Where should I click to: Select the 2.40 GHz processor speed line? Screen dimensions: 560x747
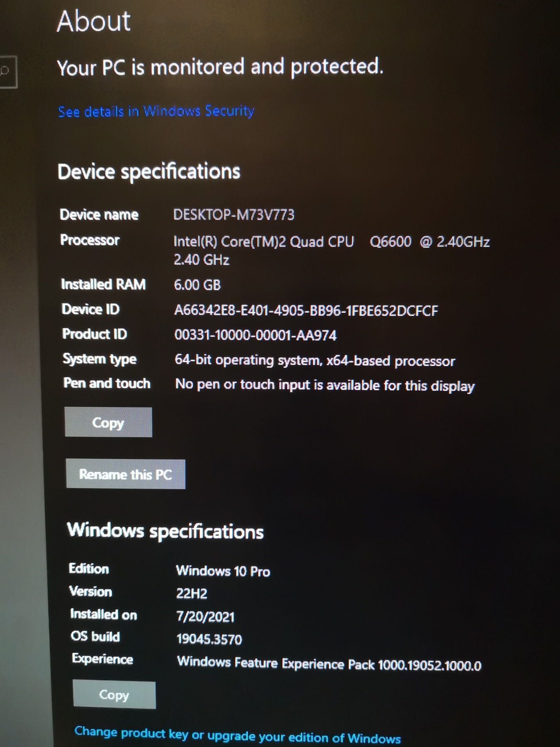tap(202, 260)
